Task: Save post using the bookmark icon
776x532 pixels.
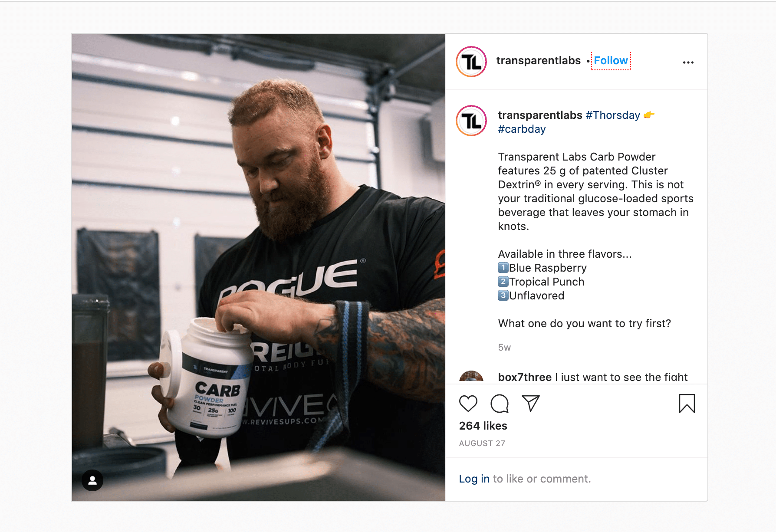Action: click(687, 404)
